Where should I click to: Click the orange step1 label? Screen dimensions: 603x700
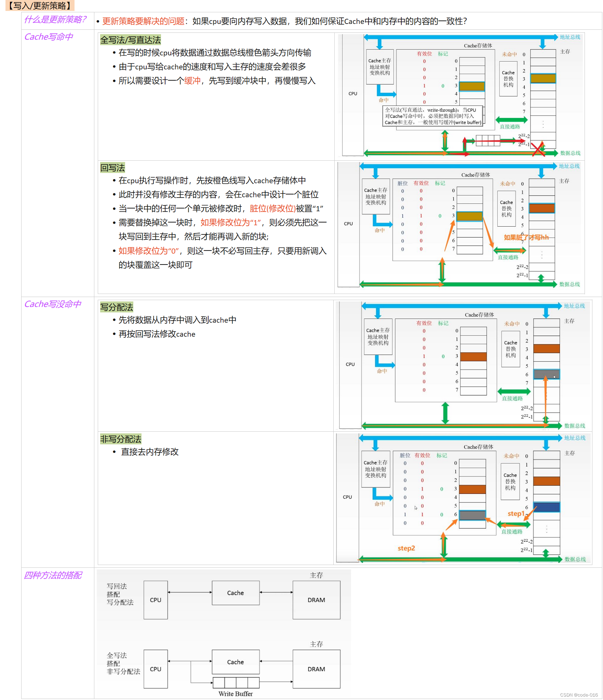(x=516, y=513)
